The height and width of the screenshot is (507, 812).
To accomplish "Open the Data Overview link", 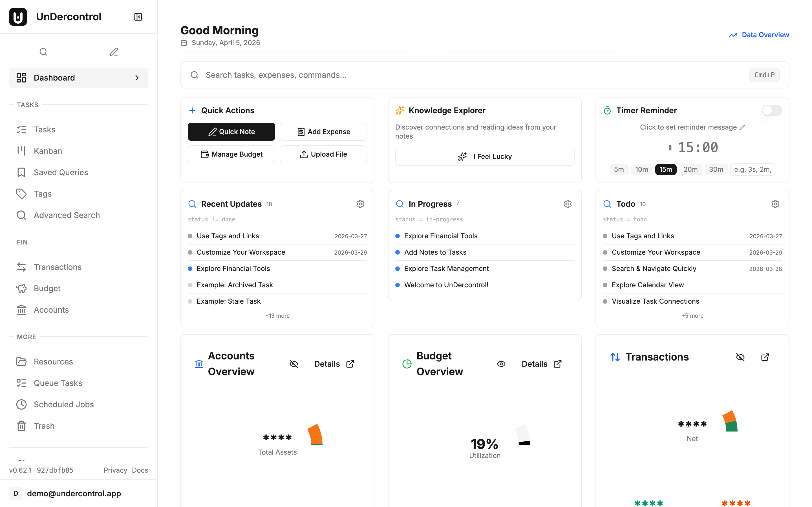I will pyautogui.click(x=765, y=35).
